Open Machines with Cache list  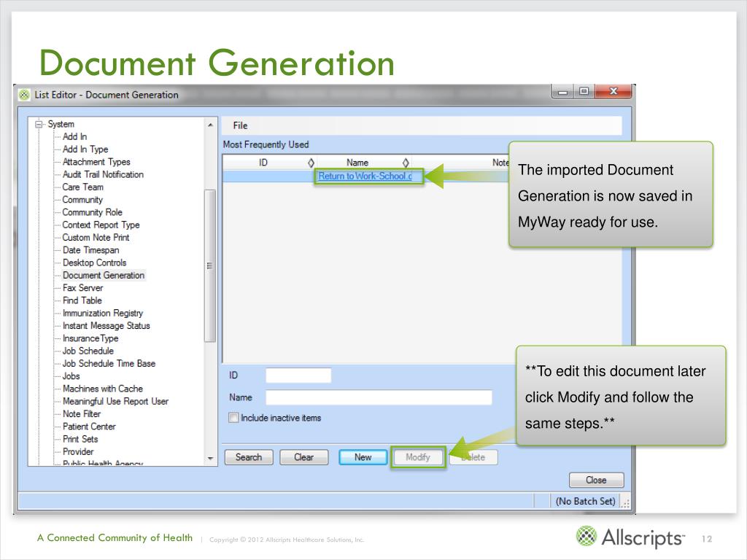(x=103, y=389)
